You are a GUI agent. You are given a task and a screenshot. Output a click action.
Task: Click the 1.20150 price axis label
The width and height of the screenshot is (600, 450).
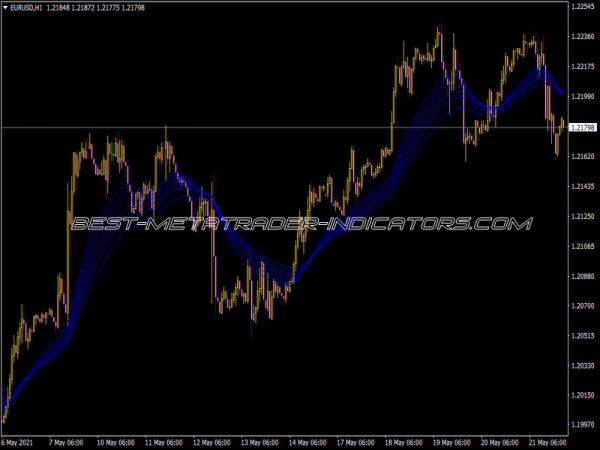coord(581,396)
